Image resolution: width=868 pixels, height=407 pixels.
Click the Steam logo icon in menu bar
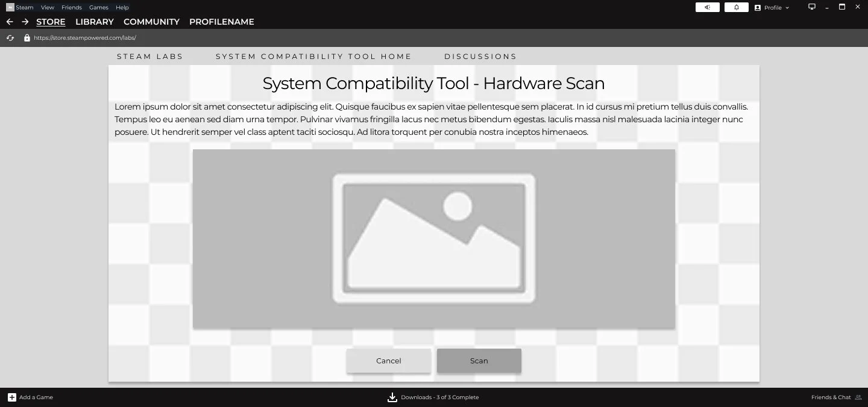[x=10, y=7]
